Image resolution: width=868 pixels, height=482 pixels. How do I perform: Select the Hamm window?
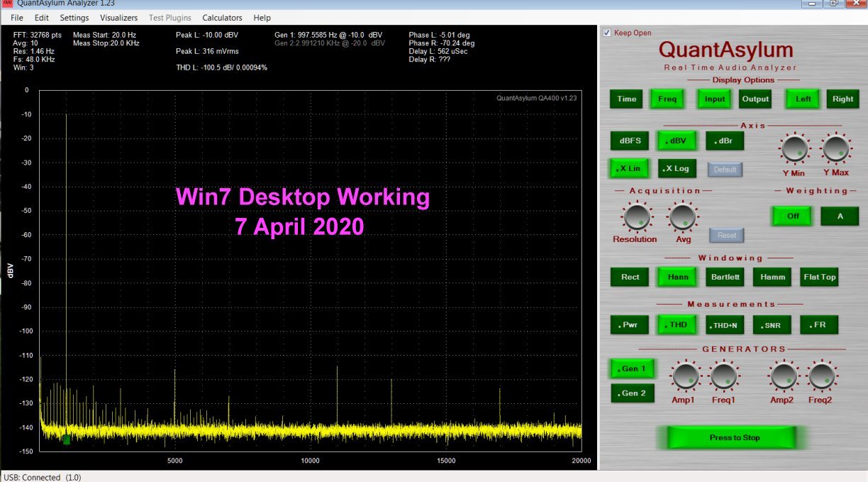point(772,277)
